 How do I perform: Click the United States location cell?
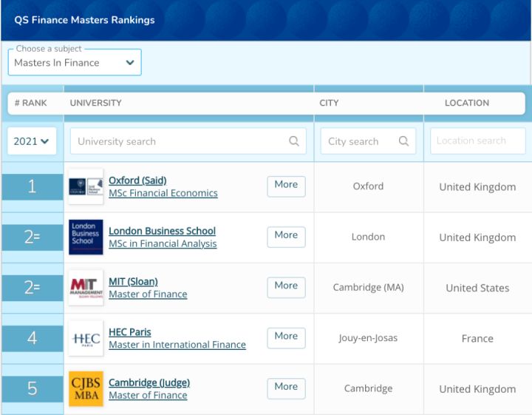click(477, 288)
